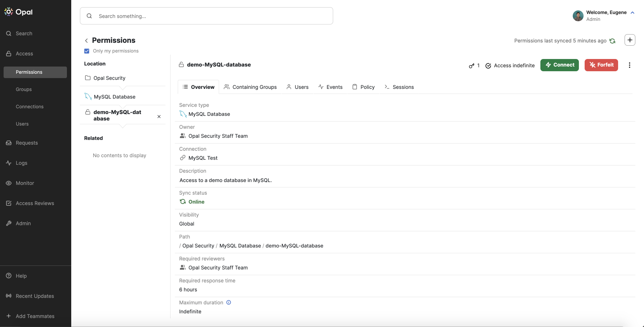Refresh the permissions sync icon

coord(612,41)
